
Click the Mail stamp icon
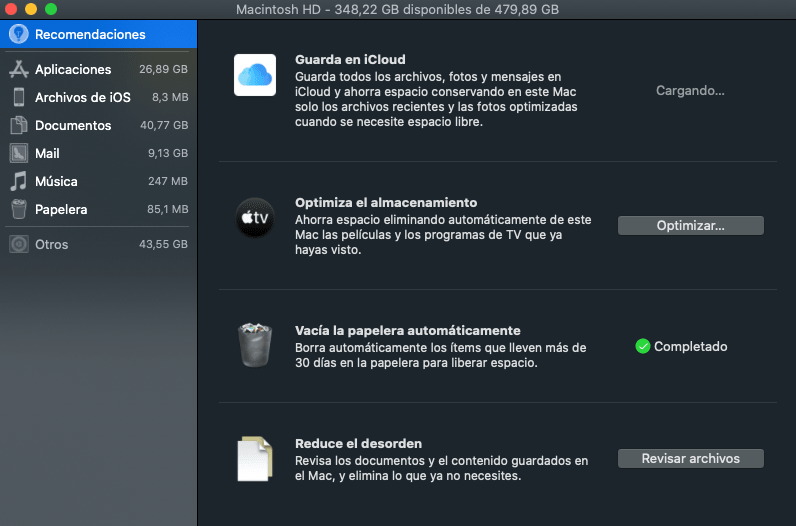click(x=19, y=153)
